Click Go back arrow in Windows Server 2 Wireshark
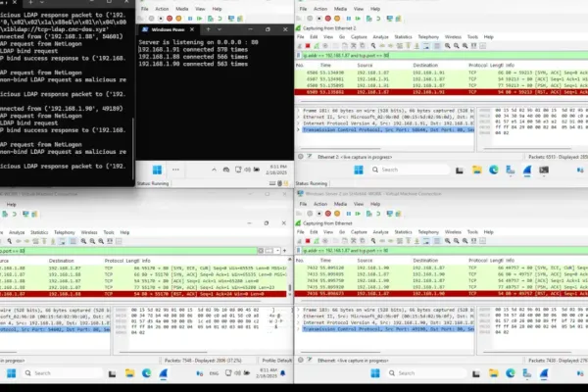 [x=382, y=241]
